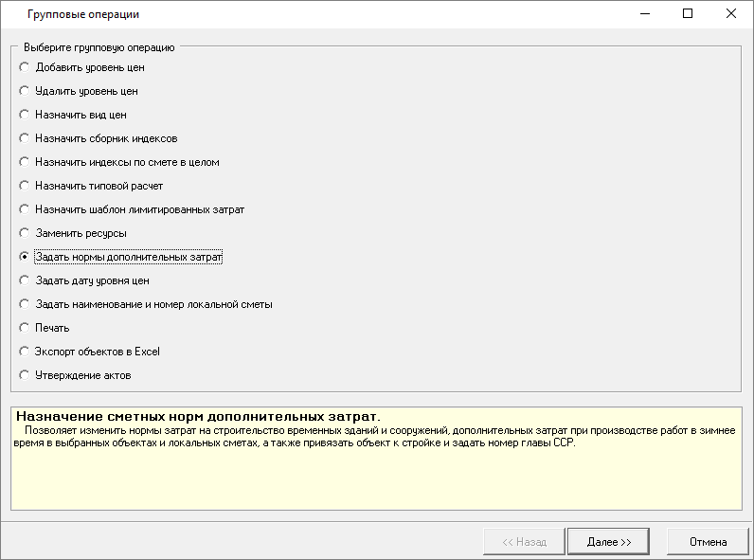Select 'Утверждение актов' radio button
Image resolution: width=754 pixels, height=560 pixels.
coord(25,375)
